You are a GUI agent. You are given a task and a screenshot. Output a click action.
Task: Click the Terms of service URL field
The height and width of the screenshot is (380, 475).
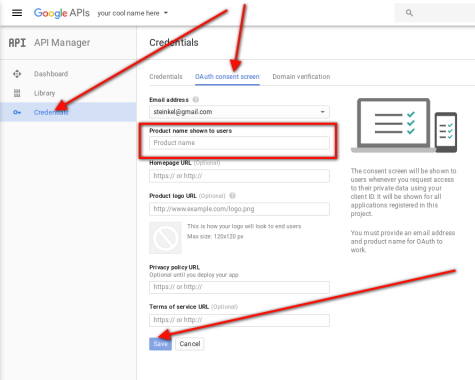[239, 320]
